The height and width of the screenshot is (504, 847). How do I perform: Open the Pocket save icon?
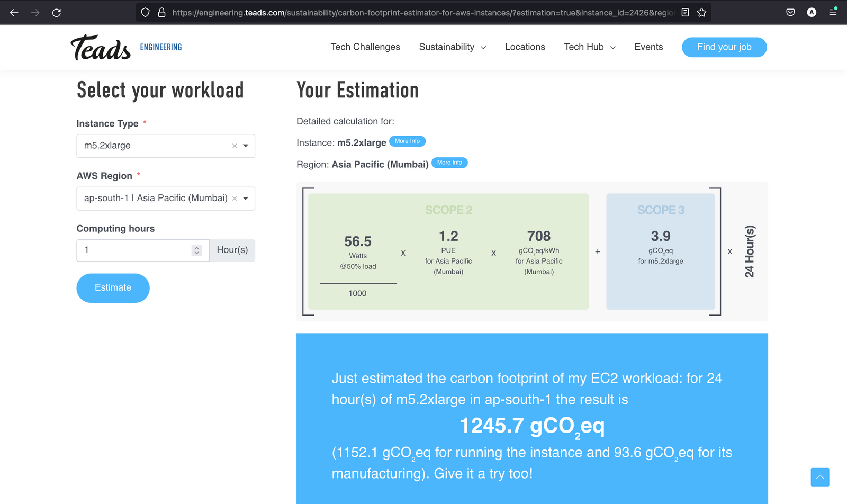click(790, 12)
